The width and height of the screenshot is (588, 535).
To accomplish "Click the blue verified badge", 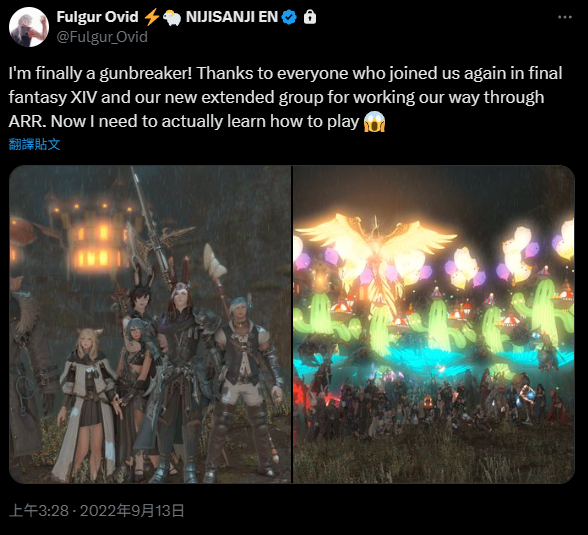I will point(289,17).
